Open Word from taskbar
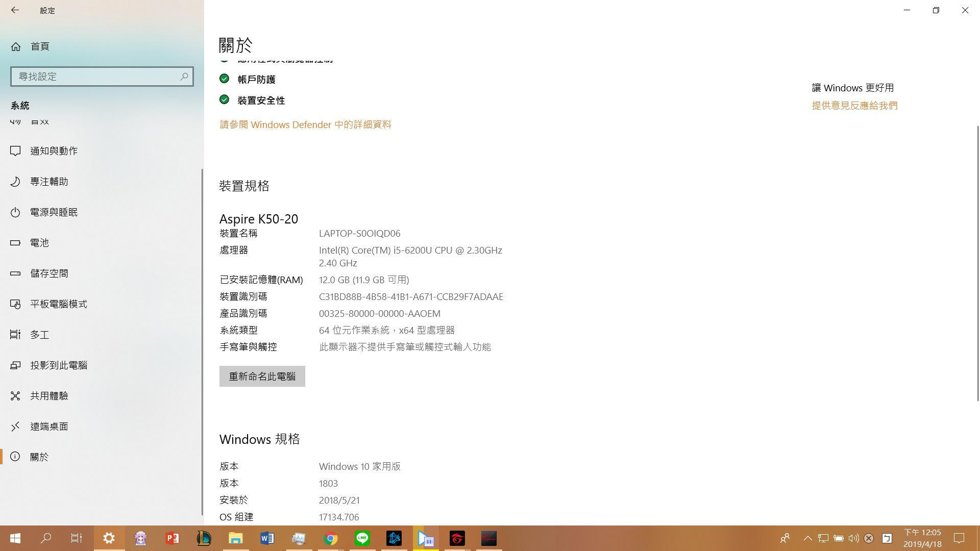The image size is (980, 551). pos(267,538)
